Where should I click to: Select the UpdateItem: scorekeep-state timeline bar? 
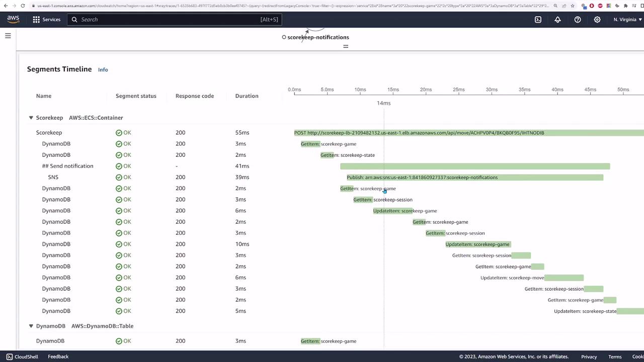(x=630, y=311)
